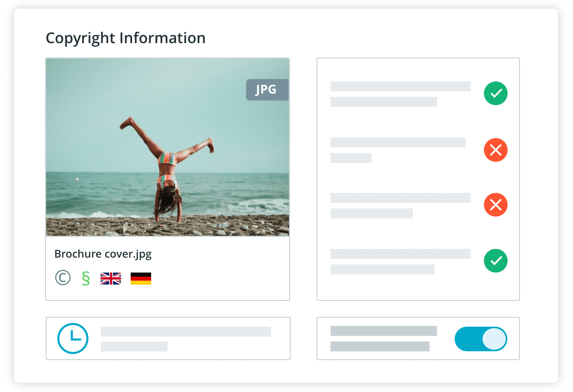Click the blue clock history icon
This screenshot has height=392, width=573.
(73, 339)
